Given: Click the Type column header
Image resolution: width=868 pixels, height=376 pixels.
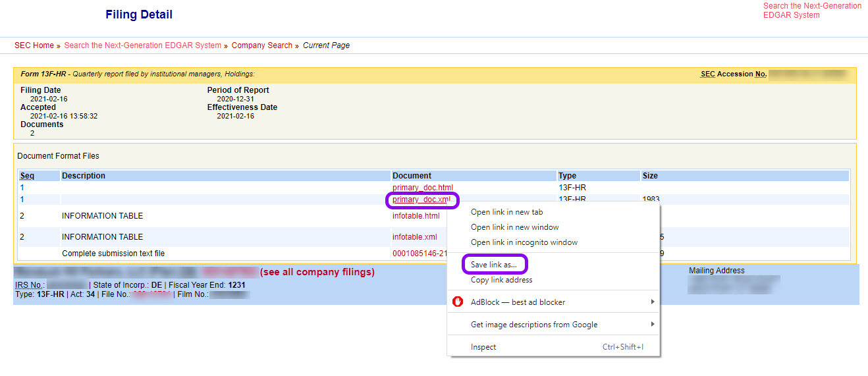Looking at the screenshot, I should (x=567, y=176).
